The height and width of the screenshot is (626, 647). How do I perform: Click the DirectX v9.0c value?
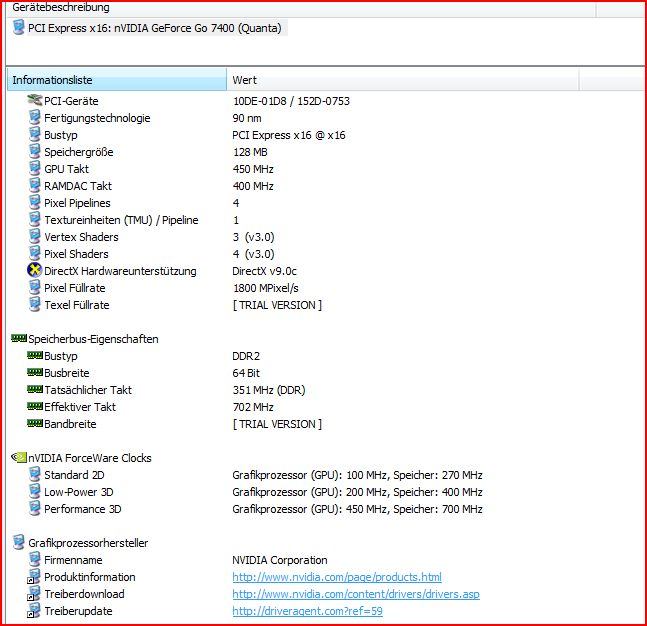(264, 271)
